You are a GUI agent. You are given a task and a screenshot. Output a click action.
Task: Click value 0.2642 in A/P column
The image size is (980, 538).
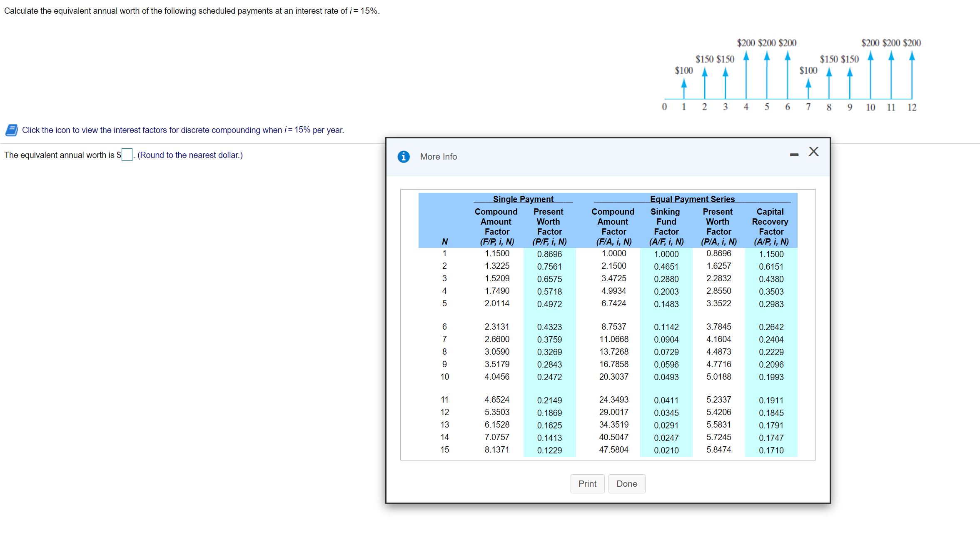[771, 327]
